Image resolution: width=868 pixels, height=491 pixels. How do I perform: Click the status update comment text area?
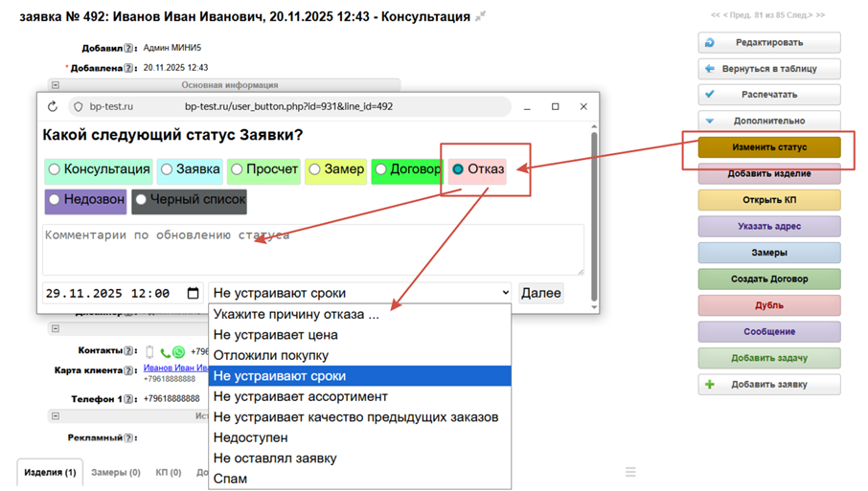(312, 251)
